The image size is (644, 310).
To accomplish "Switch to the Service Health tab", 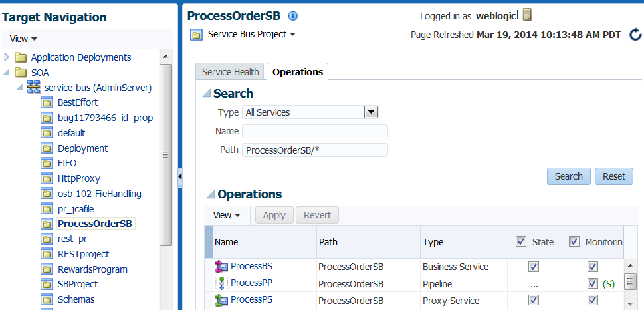I will [x=230, y=72].
